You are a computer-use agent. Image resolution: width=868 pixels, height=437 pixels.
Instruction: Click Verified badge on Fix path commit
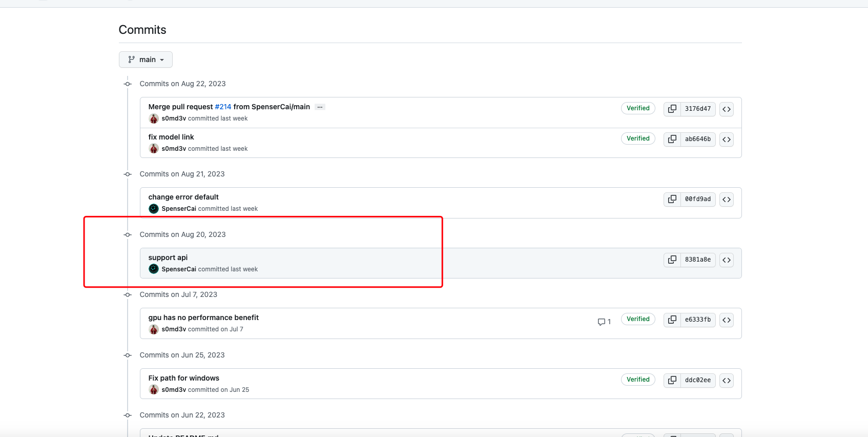pyautogui.click(x=638, y=380)
